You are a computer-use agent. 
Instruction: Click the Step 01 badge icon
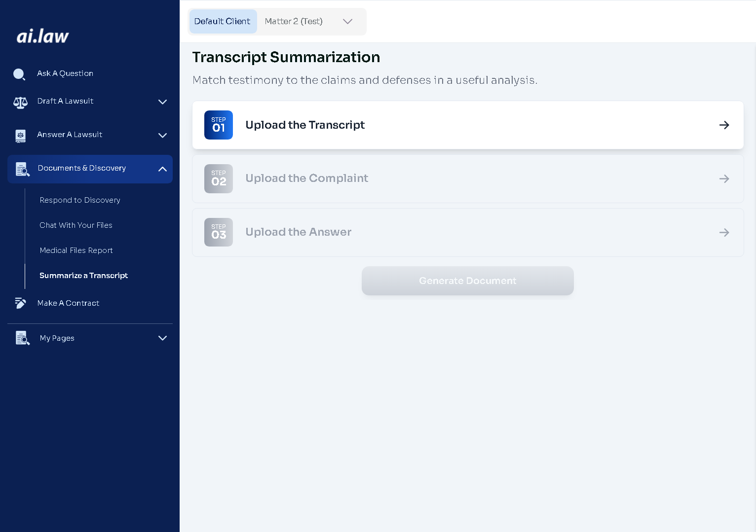coord(218,125)
